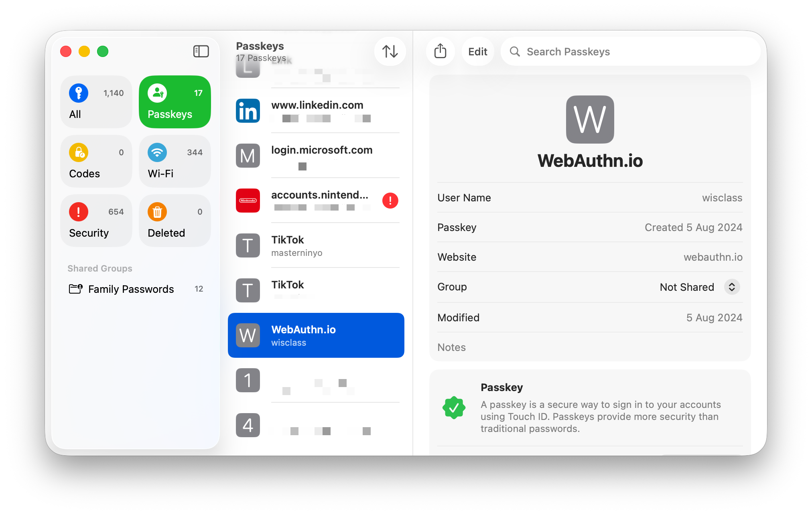Open the Wi-Fi category
Image resolution: width=812 pixels, height=515 pixels.
pyautogui.click(x=175, y=161)
